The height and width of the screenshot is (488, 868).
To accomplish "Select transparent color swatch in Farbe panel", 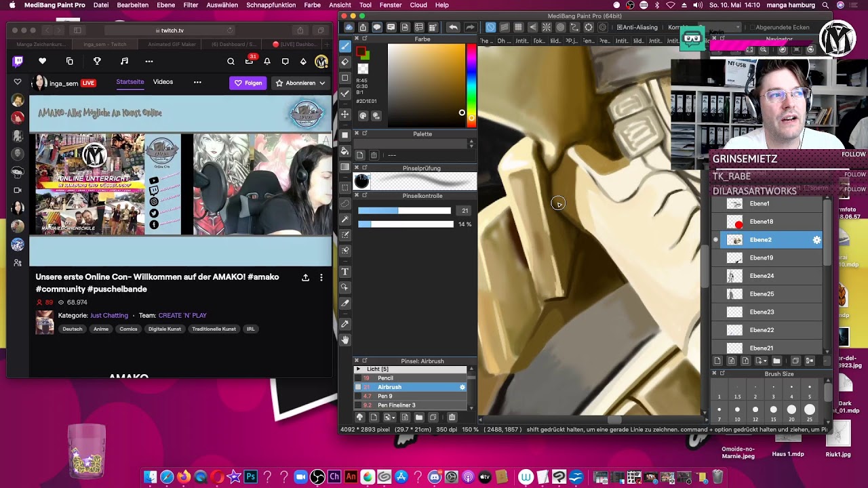I will coord(363,69).
